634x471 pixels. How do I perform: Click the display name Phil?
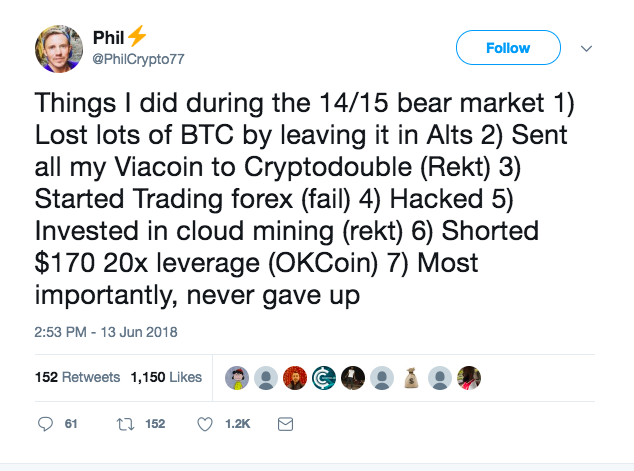click(108, 38)
